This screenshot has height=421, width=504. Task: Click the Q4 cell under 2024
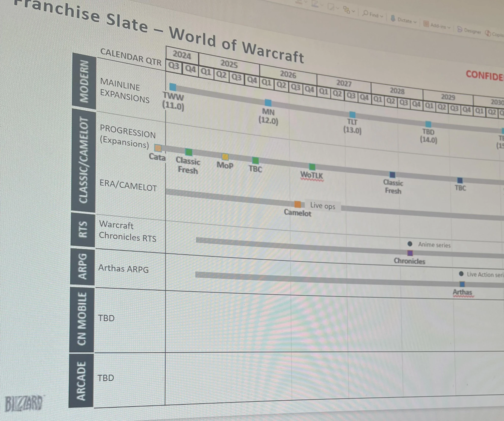[x=190, y=69]
